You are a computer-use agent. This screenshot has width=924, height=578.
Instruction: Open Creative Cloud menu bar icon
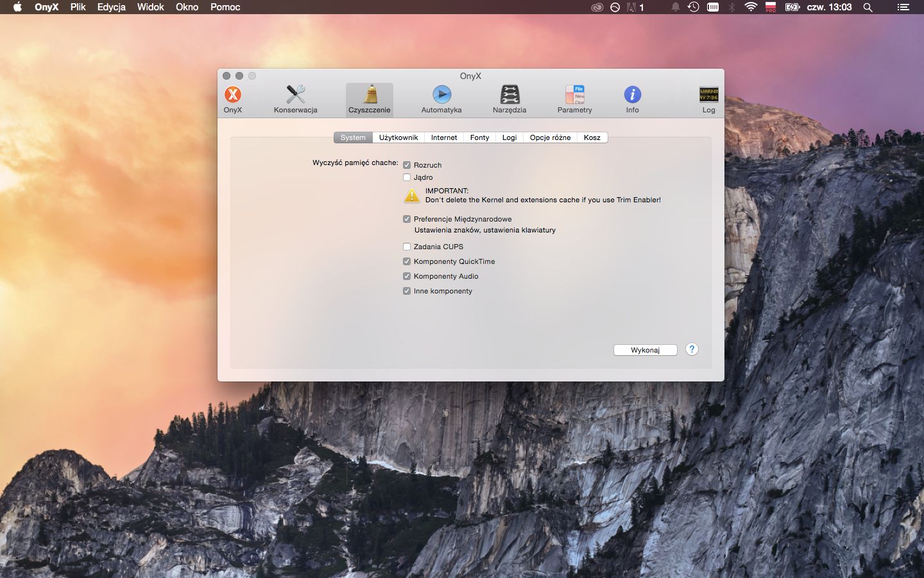coord(597,7)
